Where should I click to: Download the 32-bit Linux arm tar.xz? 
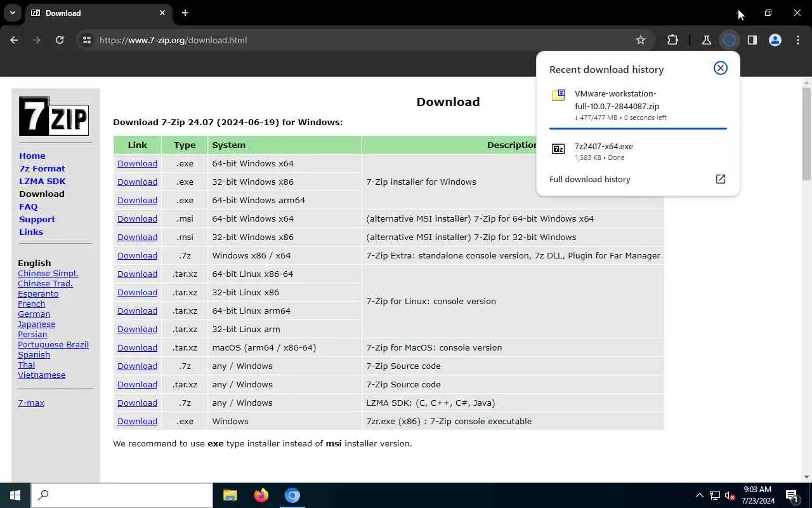tap(137, 329)
